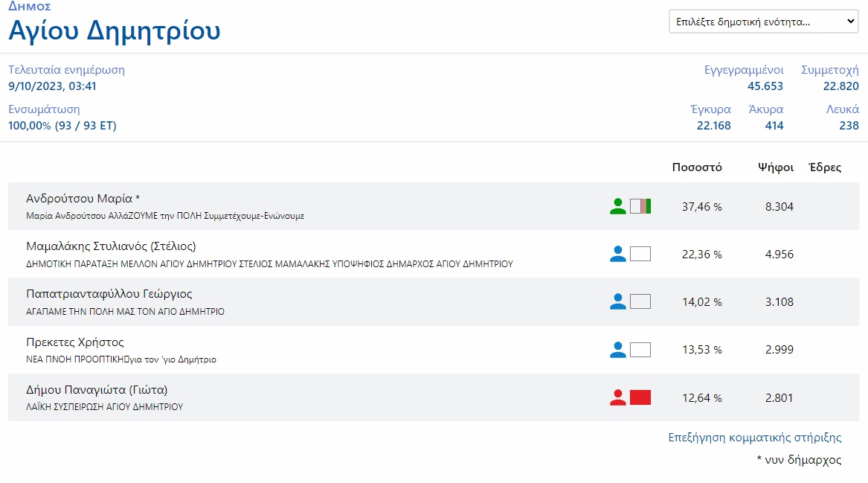868x483 pixels.
Task: Click the red party swatch for Δήμου Παναγιώτα
Action: pyautogui.click(x=640, y=397)
